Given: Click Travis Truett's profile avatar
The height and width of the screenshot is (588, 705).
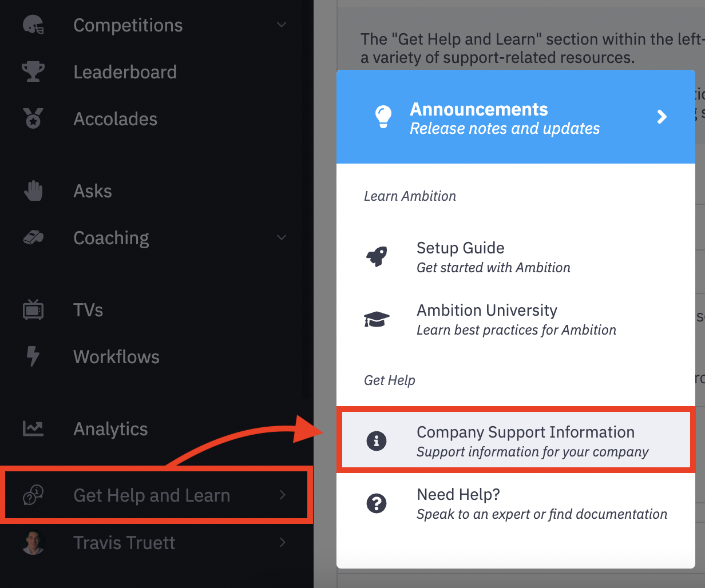Looking at the screenshot, I should 34,542.
